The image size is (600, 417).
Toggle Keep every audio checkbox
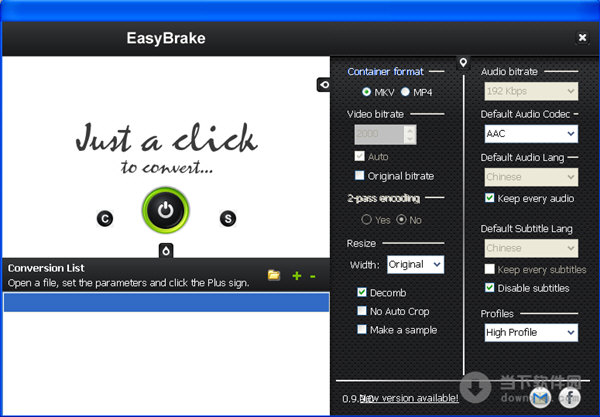[489, 198]
